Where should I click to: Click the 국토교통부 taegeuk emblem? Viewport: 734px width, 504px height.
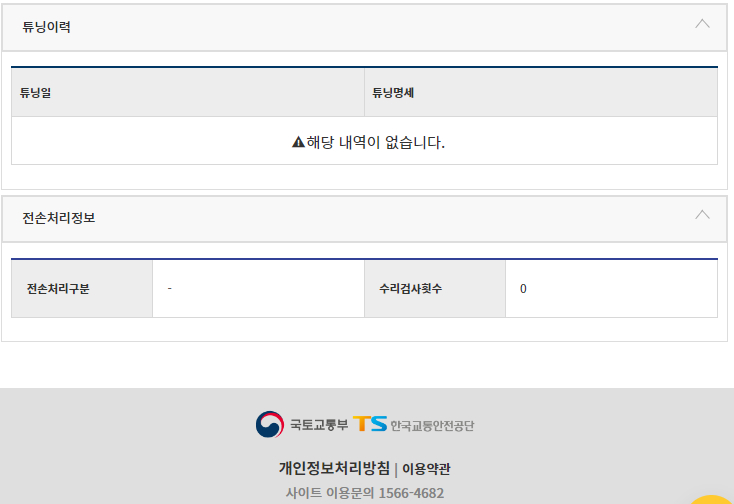point(270,425)
